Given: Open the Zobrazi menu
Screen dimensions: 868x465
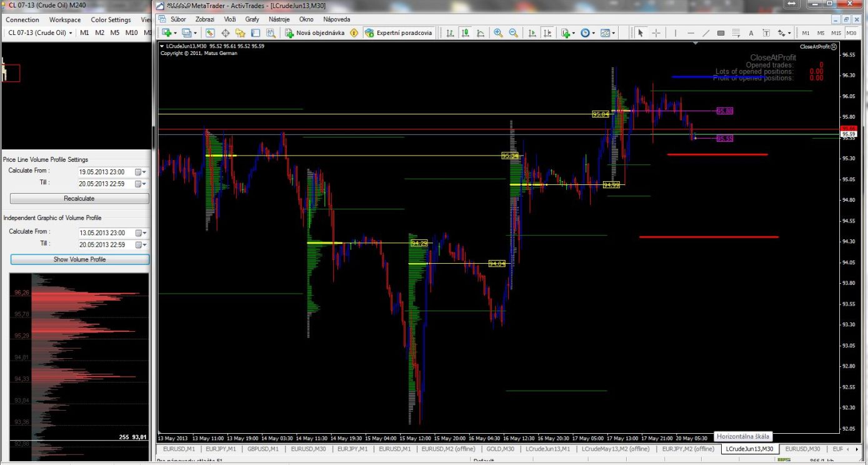Looking at the screenshot, I should [205, 19].
